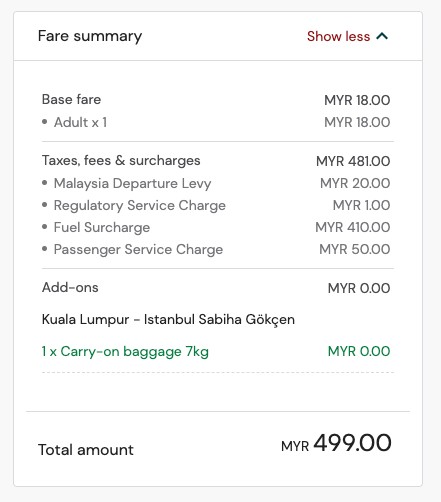Click the Fuel Surcharge line item
The width and height of the screenshot is (441, 502).
tap(102, 228)
